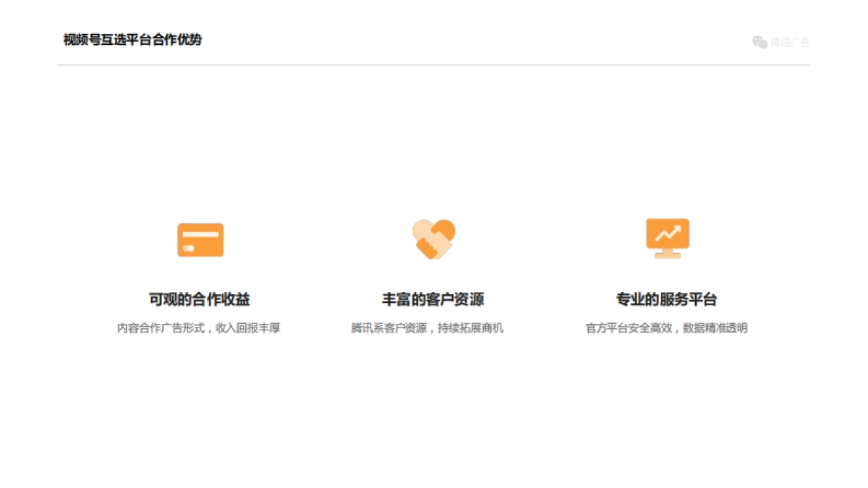Select the heading 可观的合作收益
This screenshot has width=868, height=488.
coord(200,299)
